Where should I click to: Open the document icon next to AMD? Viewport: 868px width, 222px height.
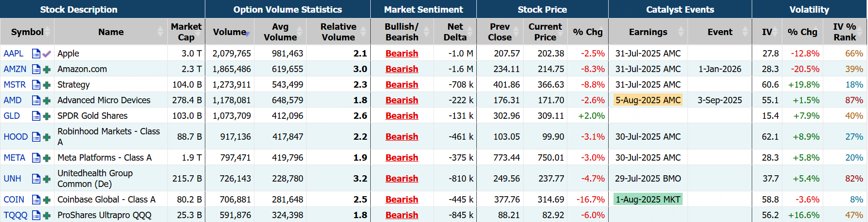[36, 100]
